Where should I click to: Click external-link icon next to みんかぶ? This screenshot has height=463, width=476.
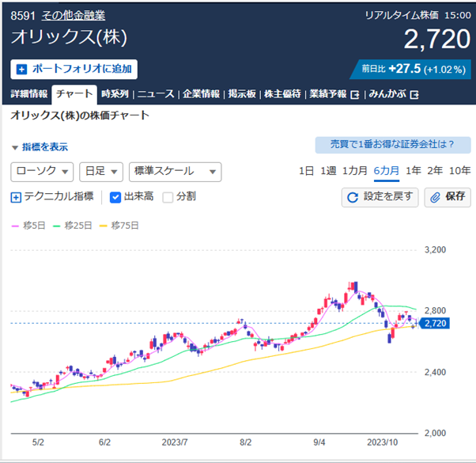coord(414,95)
